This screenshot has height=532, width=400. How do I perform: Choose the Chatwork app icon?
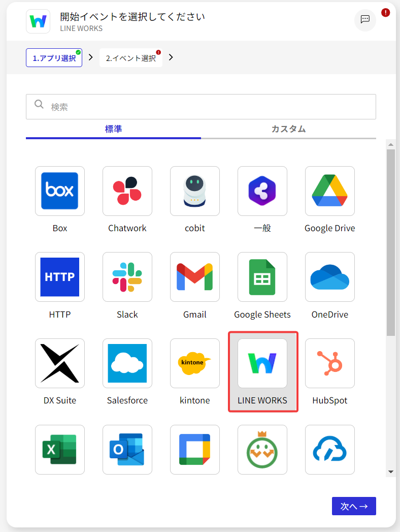(127, 191)
